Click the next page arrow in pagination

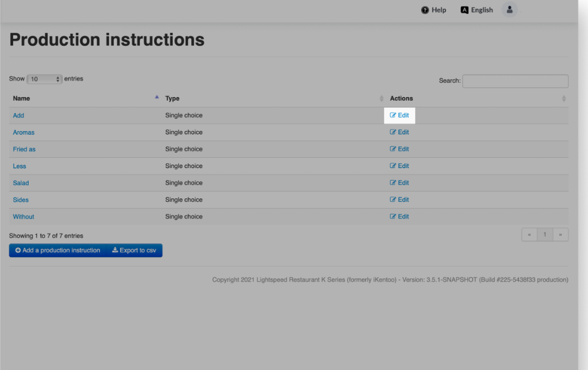click(x=560, y=235)
